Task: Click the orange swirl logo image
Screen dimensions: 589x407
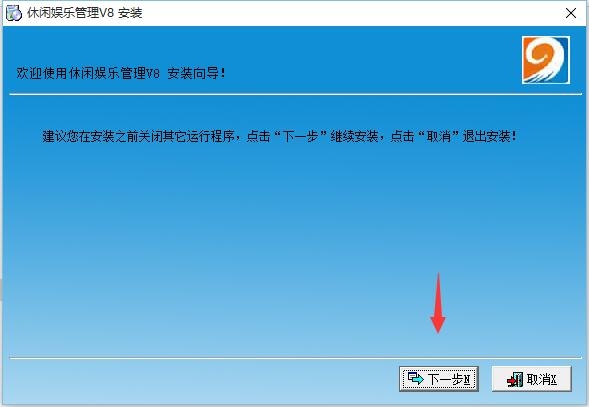Action: tap(546, 60)
